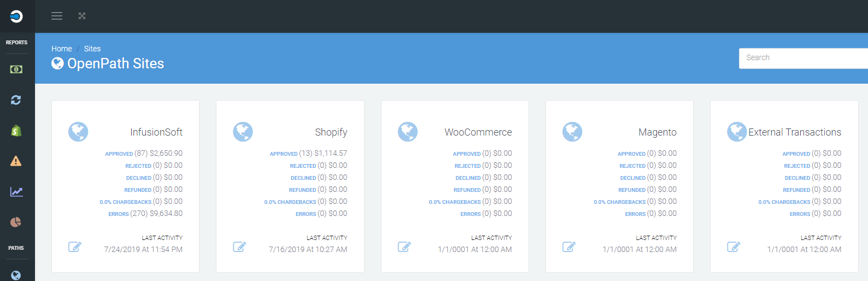
Task: Click WooCommerce APPROVED label
Action: pyautogui.click(x=467, y=154)
